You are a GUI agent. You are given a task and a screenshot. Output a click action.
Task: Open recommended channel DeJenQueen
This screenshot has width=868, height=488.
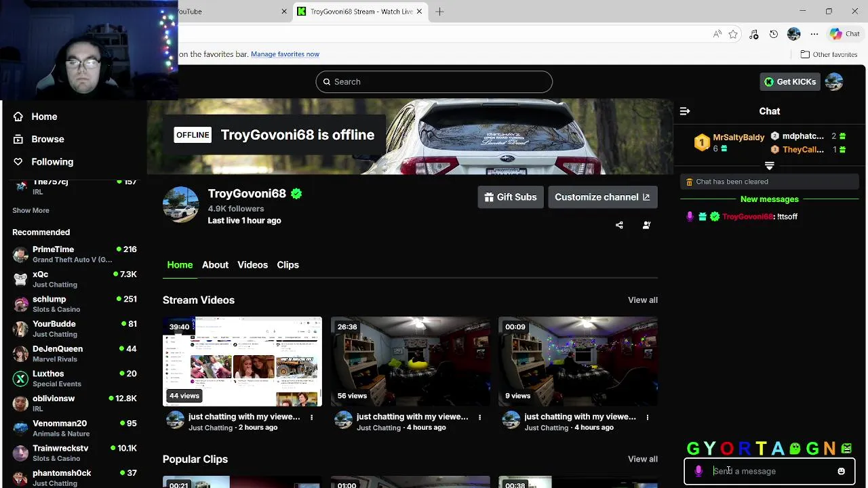[75, 354]
